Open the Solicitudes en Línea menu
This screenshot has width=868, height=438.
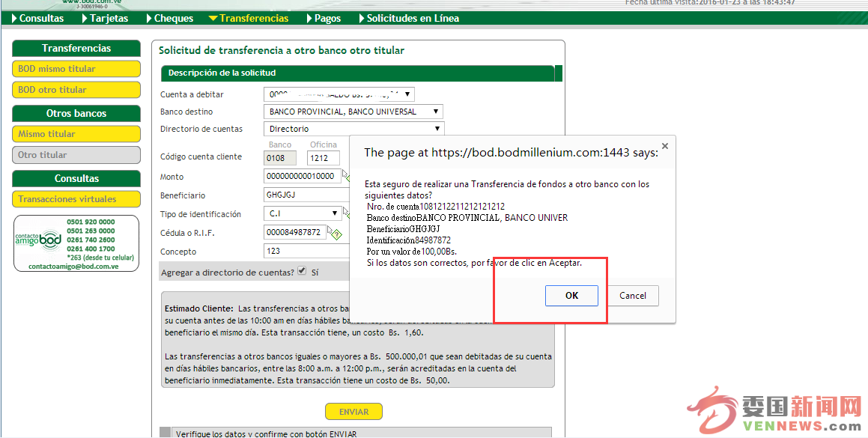point(408,18)
